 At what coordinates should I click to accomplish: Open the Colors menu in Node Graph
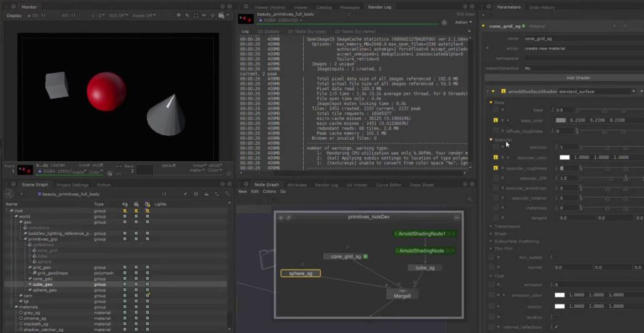(269, 191)
